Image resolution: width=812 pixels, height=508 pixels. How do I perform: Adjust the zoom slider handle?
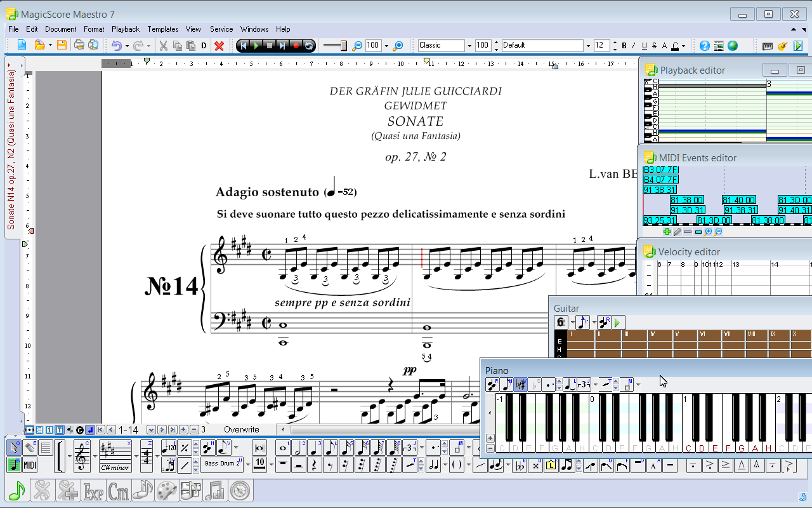tap(343, 46)
